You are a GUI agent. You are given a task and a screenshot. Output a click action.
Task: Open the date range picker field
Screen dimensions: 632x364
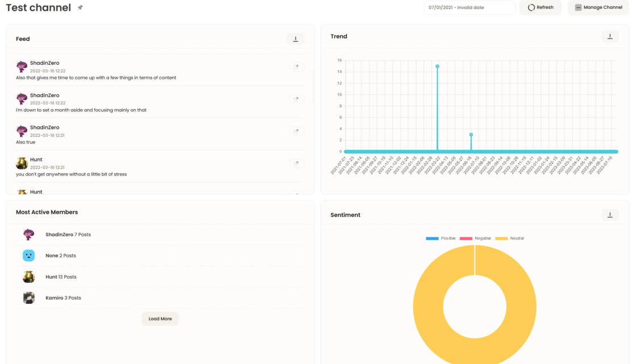click(469, 7)
